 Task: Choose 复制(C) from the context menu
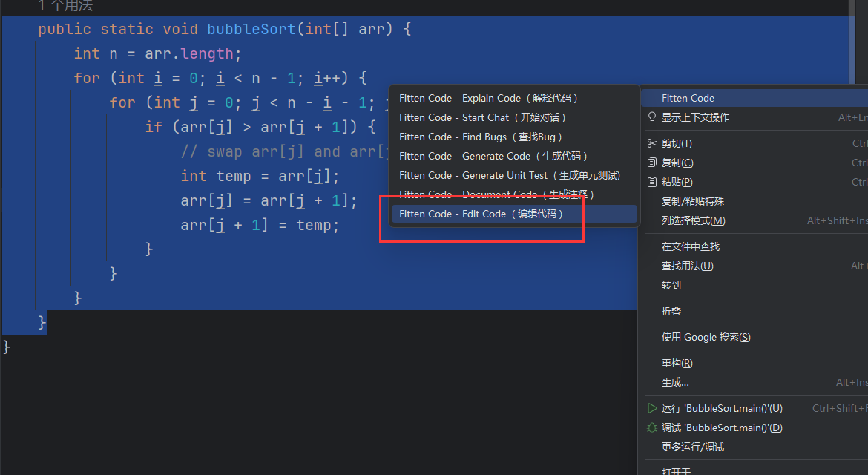(754, 163)
